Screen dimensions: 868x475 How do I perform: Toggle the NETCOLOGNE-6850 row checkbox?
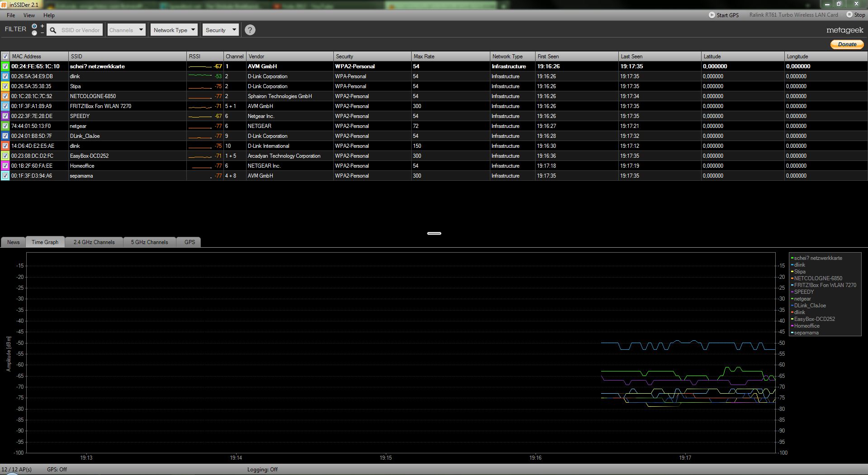[x=5, y=96]
